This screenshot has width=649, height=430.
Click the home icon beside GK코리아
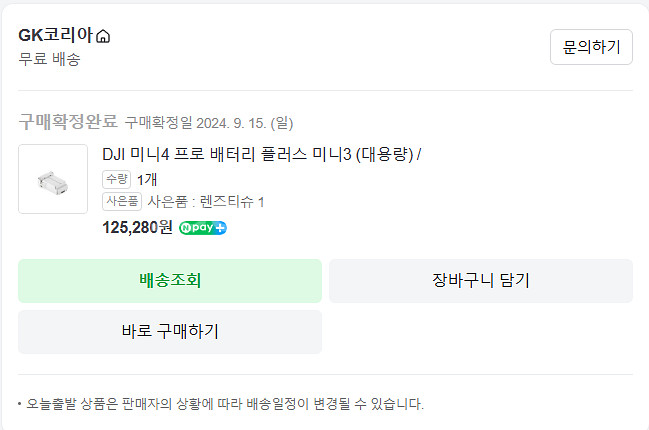click(x=104, y=37)
